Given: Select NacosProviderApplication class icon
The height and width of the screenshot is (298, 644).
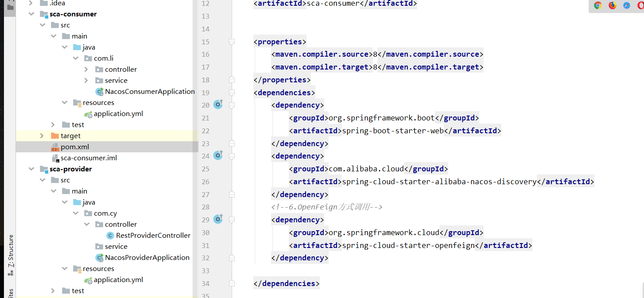Looking at the screenshot, I should coord(99,258).
